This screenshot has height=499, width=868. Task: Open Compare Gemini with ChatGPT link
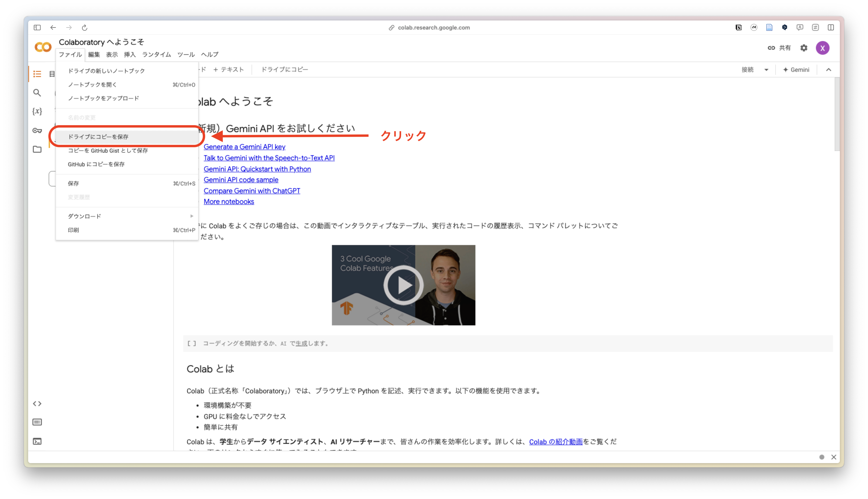click(x=252, y=190)
